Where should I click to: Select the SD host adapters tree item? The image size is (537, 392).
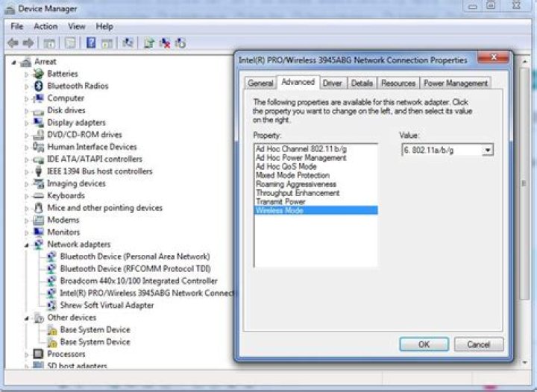point(77,366)
